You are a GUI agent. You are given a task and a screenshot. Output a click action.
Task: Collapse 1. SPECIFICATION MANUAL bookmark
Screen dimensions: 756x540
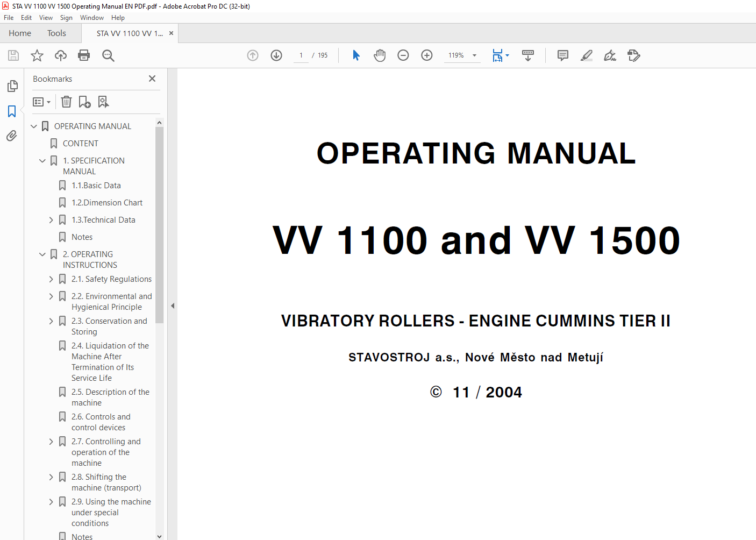pyautogui.click(x=42, y=161)
